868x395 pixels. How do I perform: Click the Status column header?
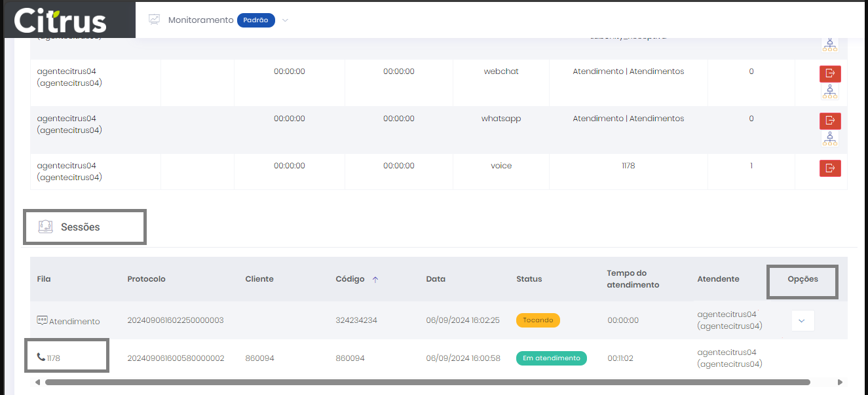tap(529, 279)
